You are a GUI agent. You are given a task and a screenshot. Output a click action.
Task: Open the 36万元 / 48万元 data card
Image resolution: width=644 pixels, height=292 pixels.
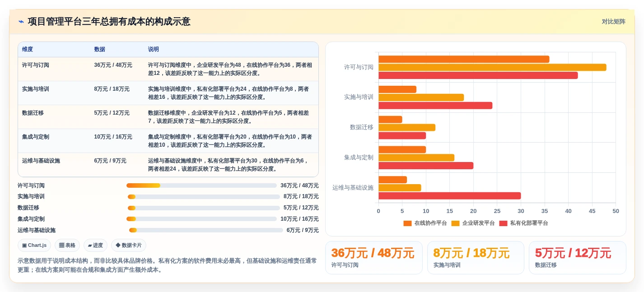pos(374,258)
